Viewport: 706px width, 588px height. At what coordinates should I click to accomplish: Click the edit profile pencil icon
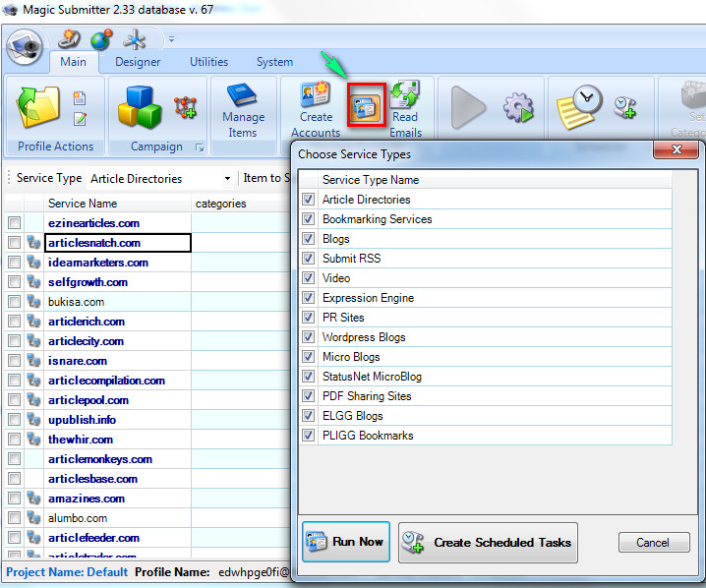[80, 119]
